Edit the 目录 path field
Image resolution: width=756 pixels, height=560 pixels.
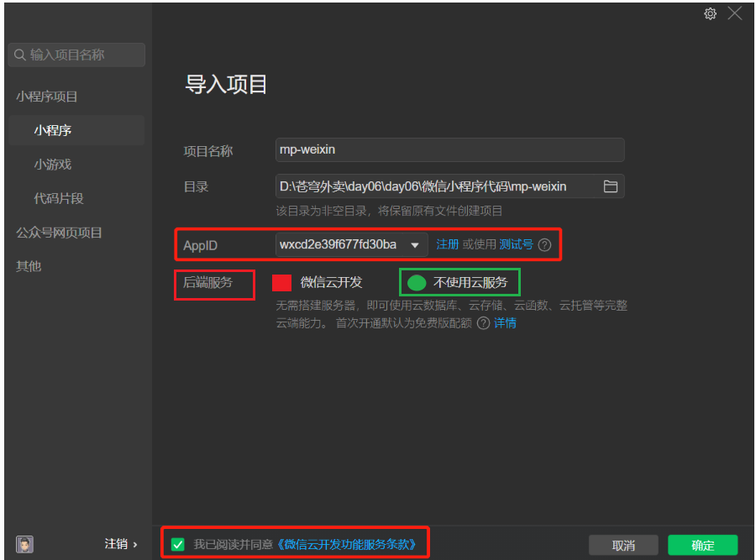[450, 186]
